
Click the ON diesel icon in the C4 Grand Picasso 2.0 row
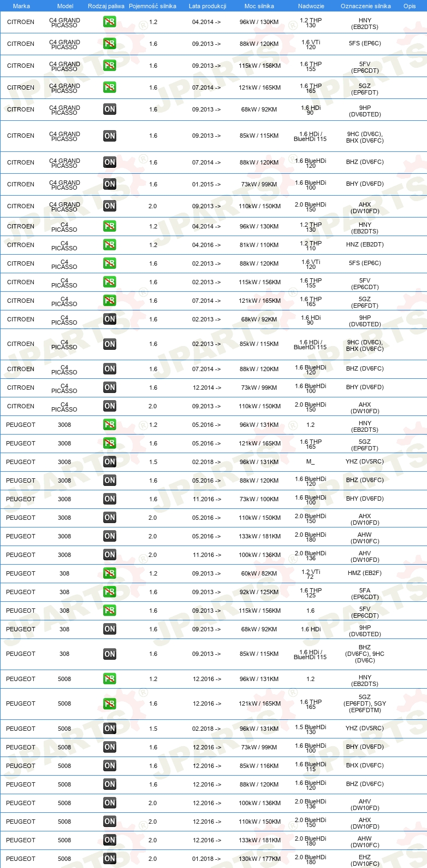click(110, 206)
